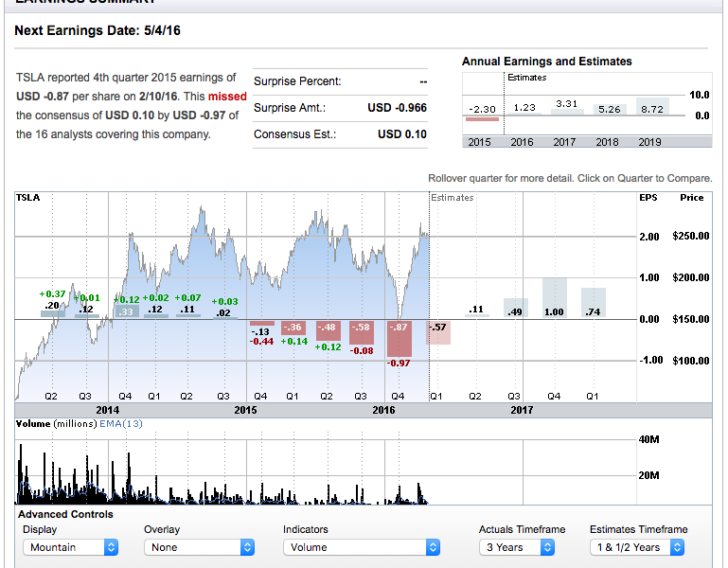Expand the Overlay dropdown showing None

point(199,547)
